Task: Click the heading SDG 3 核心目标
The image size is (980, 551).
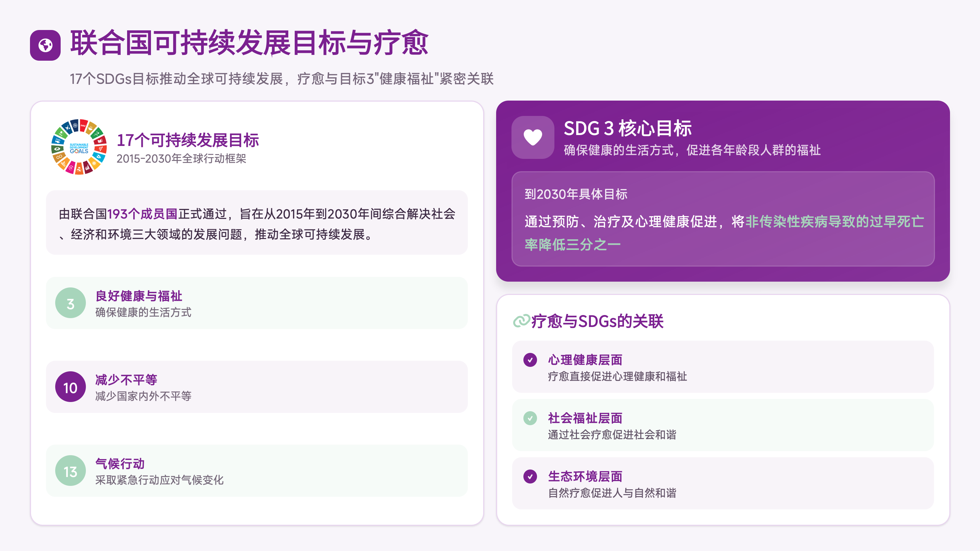Action: pos(628,128)
